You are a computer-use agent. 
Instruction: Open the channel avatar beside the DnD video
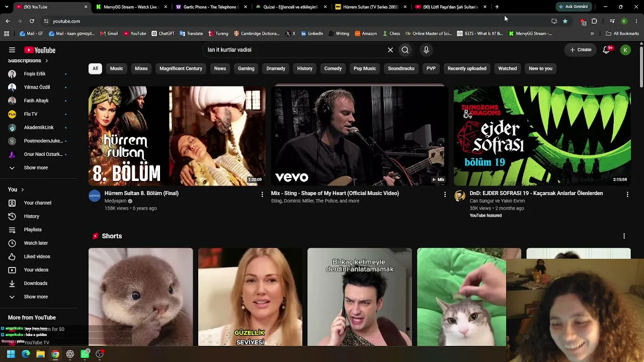(x=460, y=196)
